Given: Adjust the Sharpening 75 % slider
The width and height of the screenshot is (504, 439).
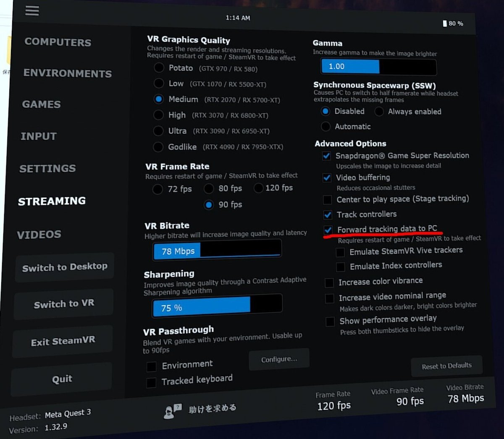Looking at the screenshot, I should pos(217,306).
